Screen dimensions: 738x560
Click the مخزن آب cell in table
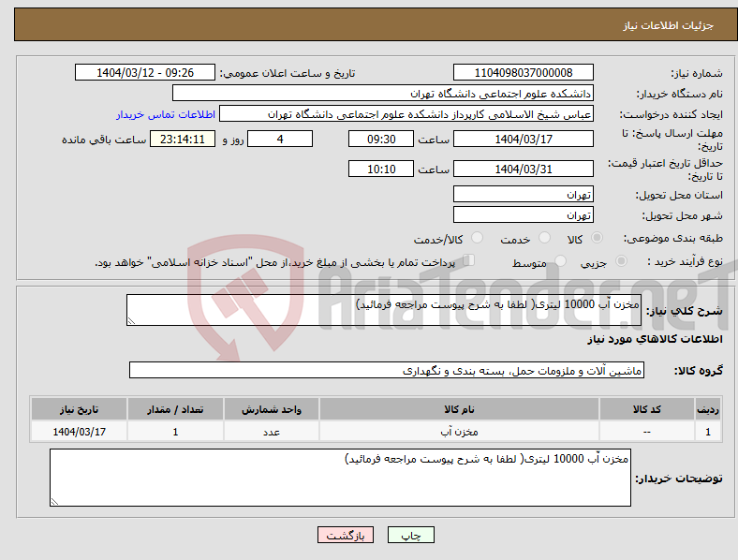coord(459,431)
